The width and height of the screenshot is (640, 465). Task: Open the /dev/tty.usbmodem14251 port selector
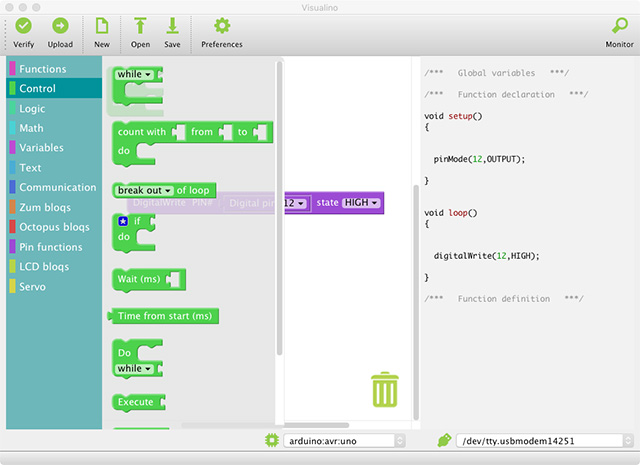click(x=540, y=440)
